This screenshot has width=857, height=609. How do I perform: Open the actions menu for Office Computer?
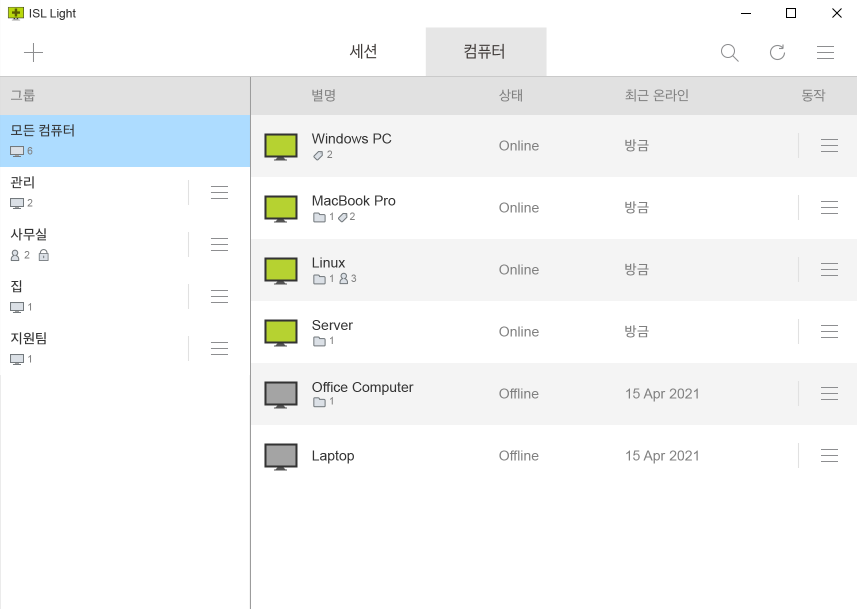point(829,393)
